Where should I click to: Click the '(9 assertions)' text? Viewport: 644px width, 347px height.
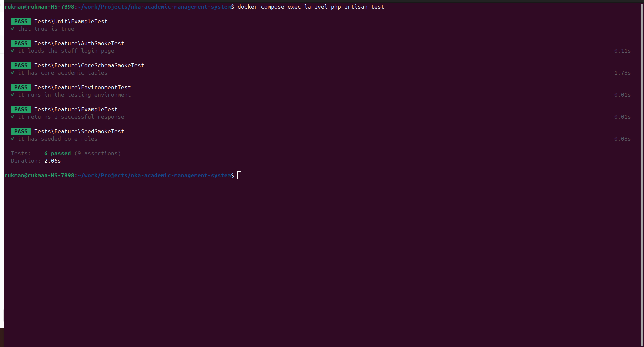[x=98, y=153]
